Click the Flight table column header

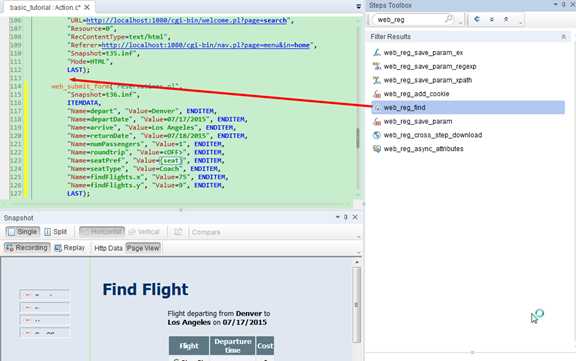click(189, 346)
